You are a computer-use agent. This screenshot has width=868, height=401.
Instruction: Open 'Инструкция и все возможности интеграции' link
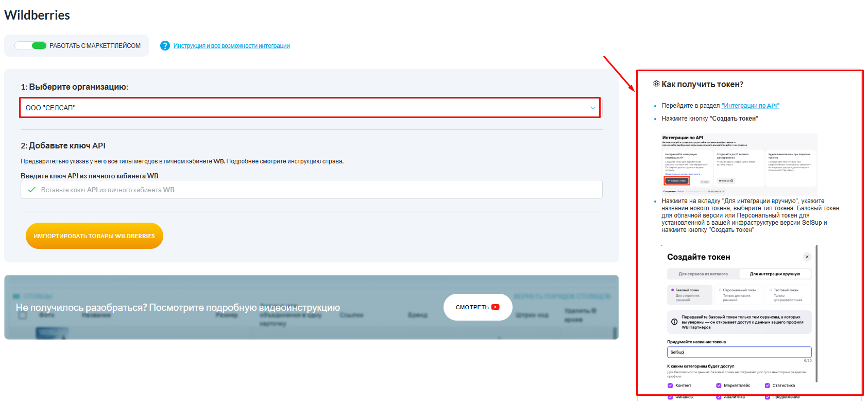[231, 46]
